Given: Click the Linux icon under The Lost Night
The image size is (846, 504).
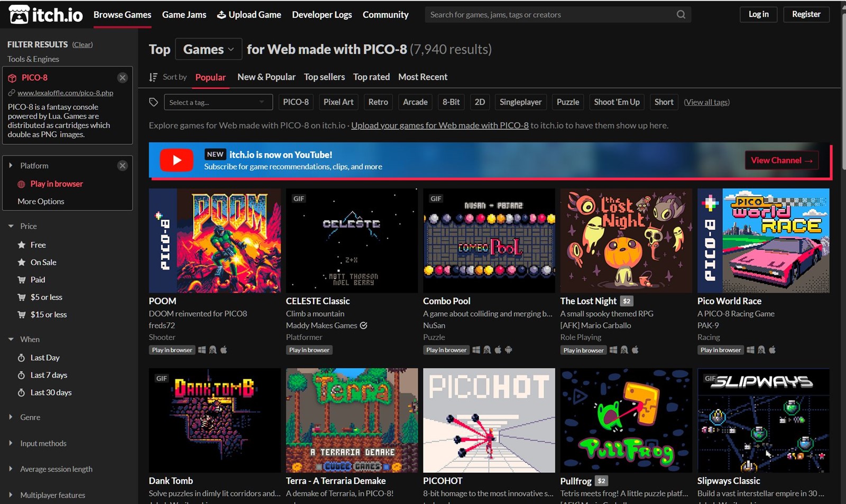Looking at the screenshot, I should point(624,350).
